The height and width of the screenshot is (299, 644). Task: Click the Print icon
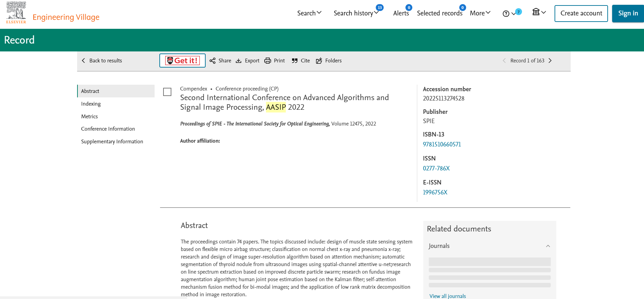tap(268, 61)
